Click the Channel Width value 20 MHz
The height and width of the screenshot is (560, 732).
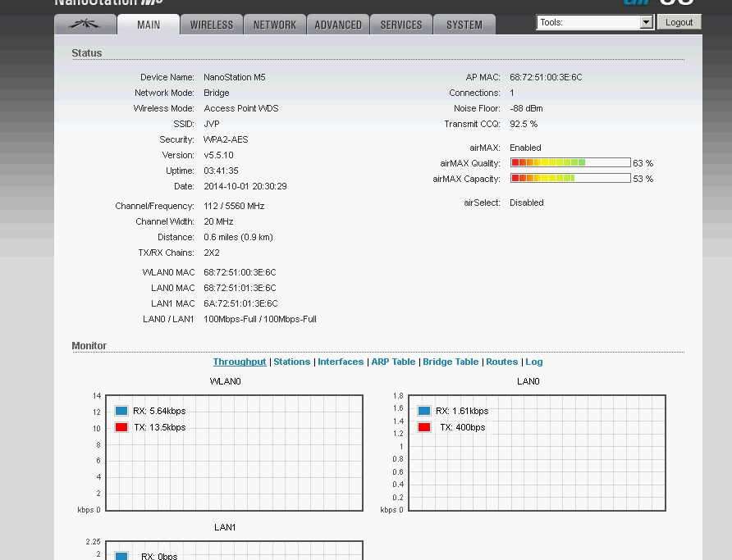(x=218, y=221)
